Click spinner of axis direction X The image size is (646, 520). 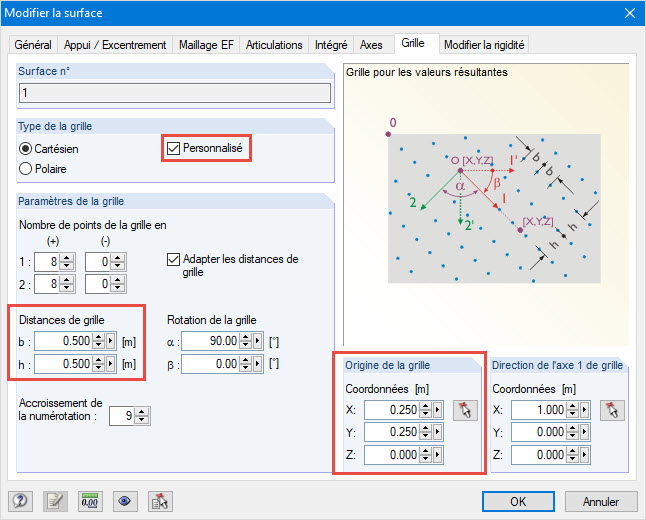[573, 410]
